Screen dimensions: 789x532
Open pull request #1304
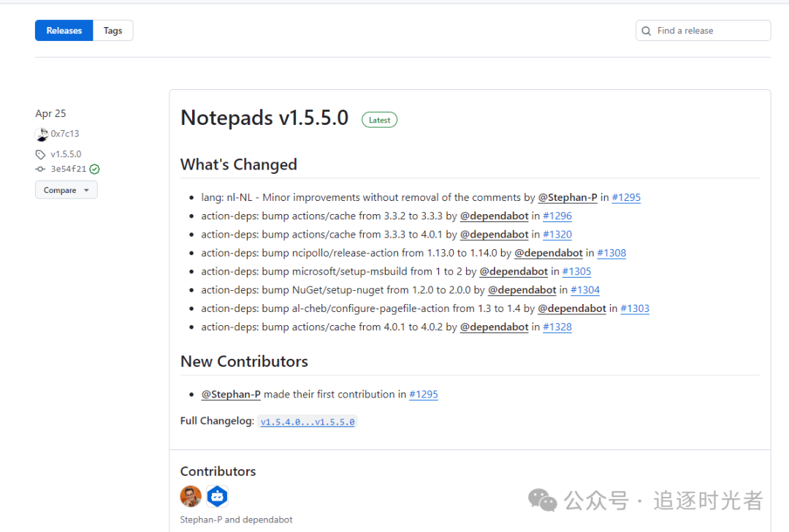pos(585,290)
